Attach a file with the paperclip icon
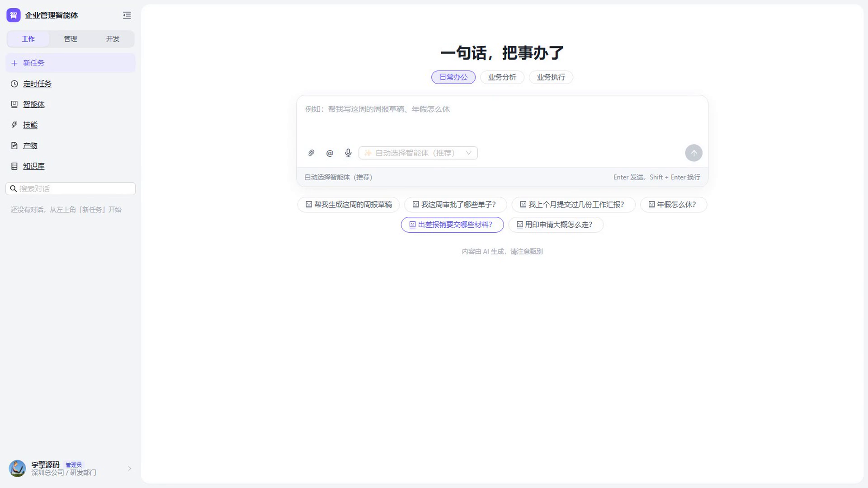Viewport: 868px width, 488px height. (311, 153)
